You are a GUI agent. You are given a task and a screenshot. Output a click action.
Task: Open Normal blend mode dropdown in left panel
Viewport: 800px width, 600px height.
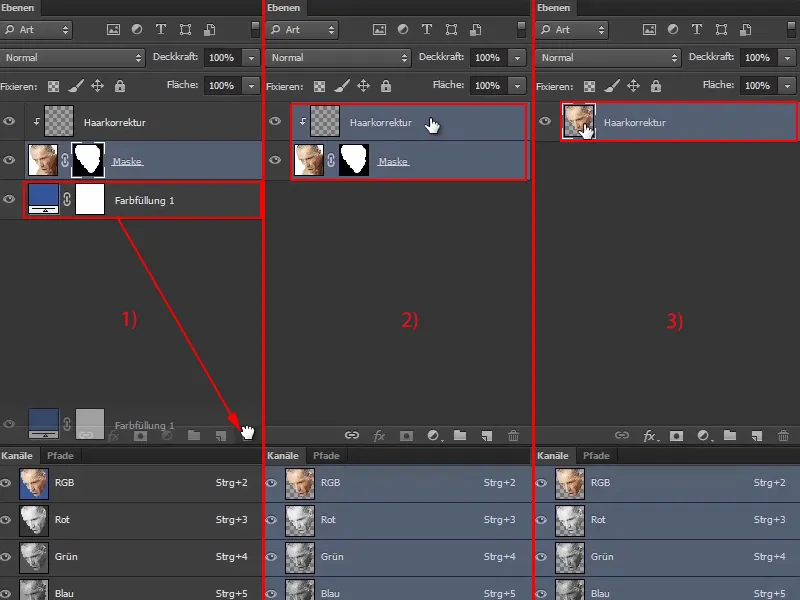(x=72, y=58)
